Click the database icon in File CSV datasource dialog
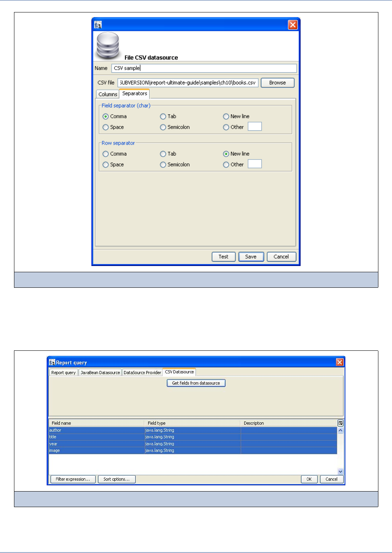This screenshot has width=392, height=553. [x=108, y=45]
